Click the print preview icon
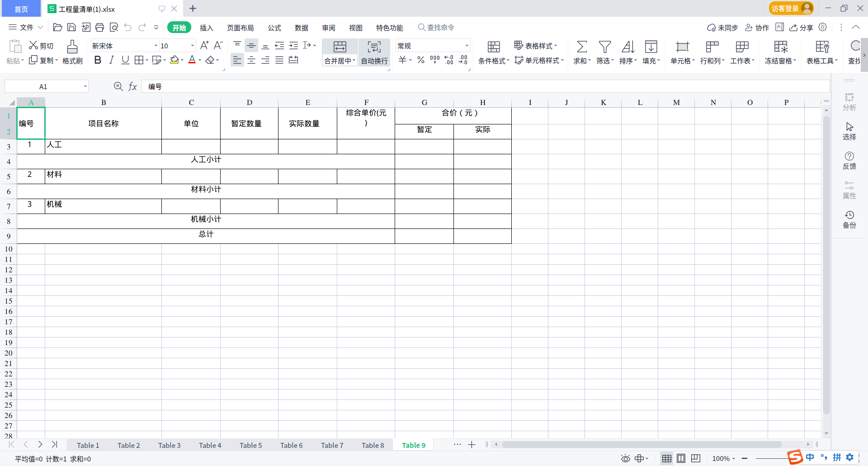The height and width of the screenshot is (466, 868). [x=114, y=27]
